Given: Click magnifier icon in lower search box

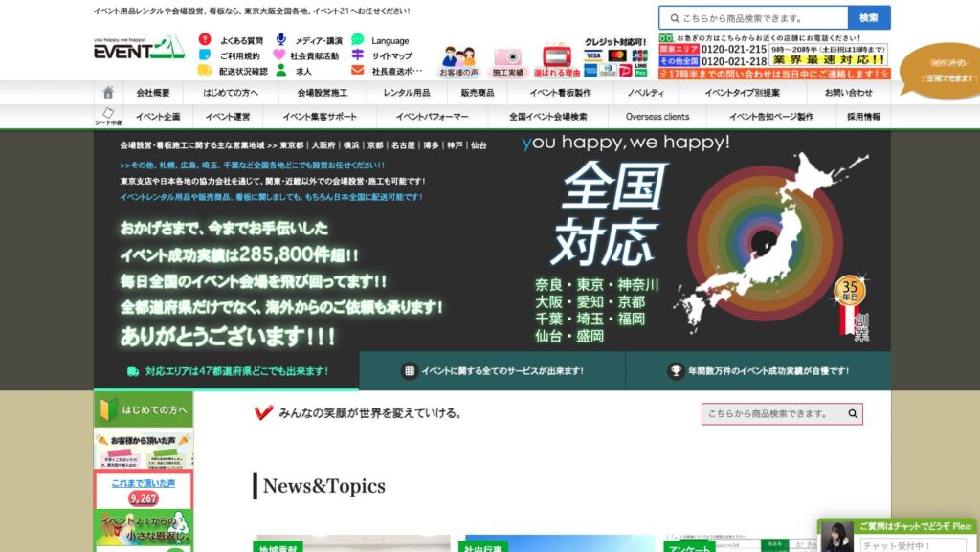Looking at the screenshot, I should tap(852, 414).
